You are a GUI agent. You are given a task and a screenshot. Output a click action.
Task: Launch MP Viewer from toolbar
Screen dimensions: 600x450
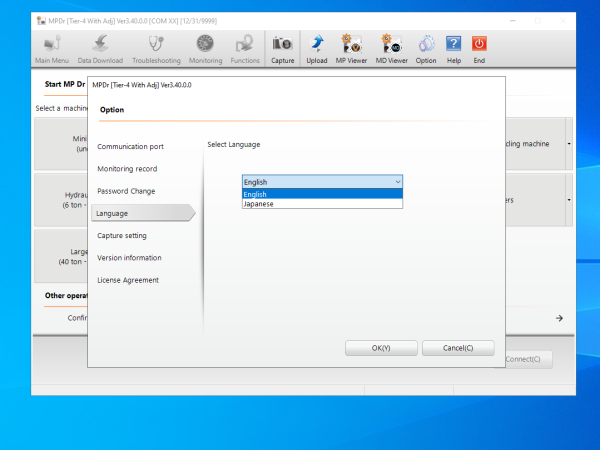[351, 49]
